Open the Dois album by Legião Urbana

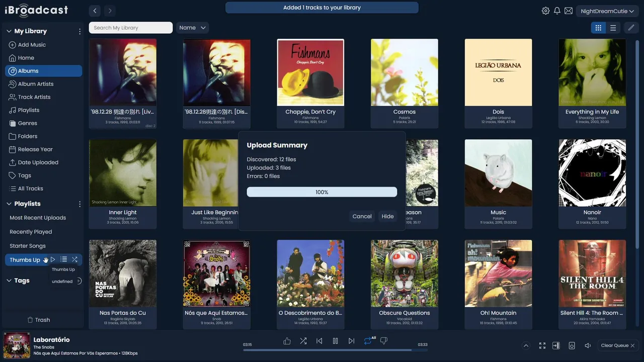[498, 72]
